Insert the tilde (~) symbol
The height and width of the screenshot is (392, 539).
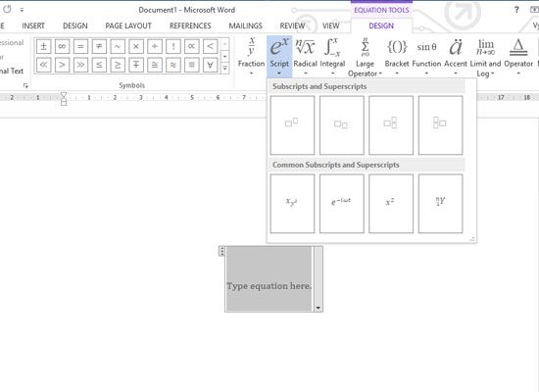click(118, 46)
